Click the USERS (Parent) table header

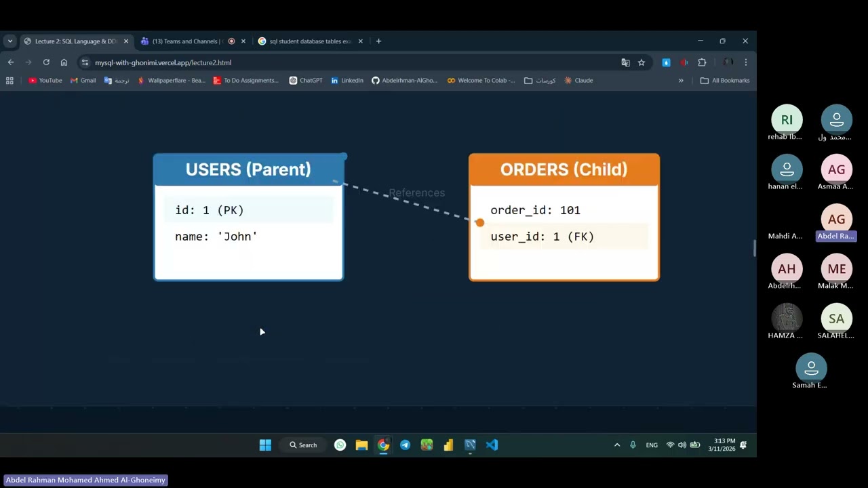(248, 169)
